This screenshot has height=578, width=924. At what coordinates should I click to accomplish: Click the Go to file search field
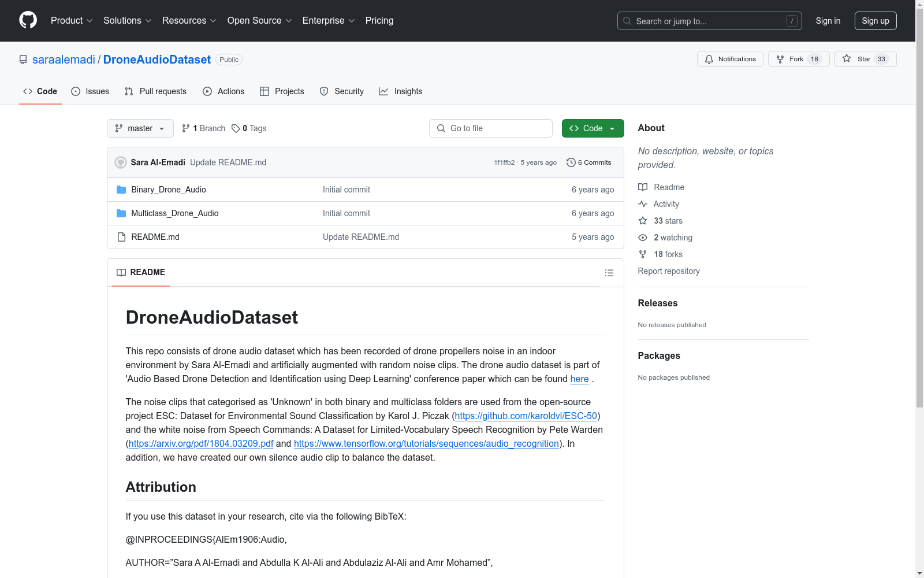[x=491, y=128]
